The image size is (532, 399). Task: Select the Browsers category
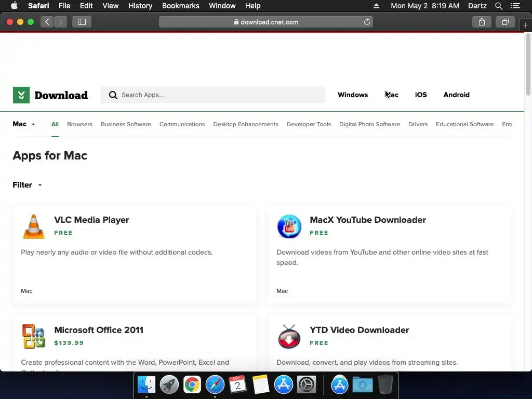(79, 125)
